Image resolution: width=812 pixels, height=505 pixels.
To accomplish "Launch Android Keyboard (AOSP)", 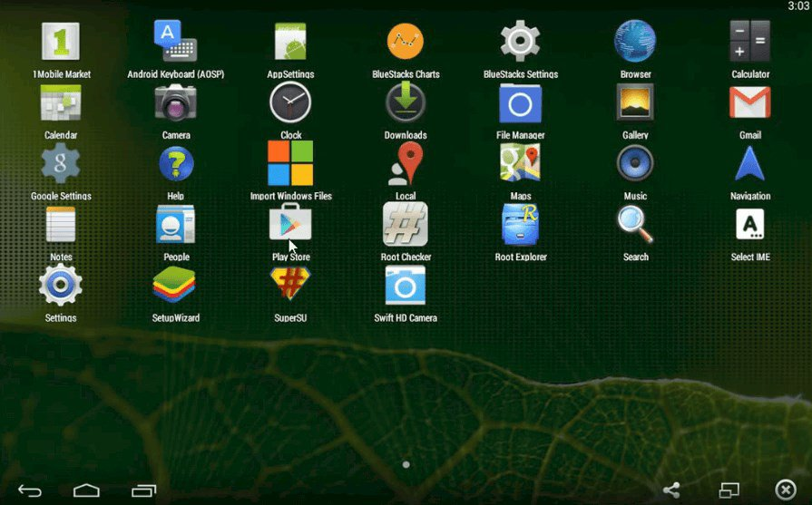I will pyautogui.click(x=175, y=42).
